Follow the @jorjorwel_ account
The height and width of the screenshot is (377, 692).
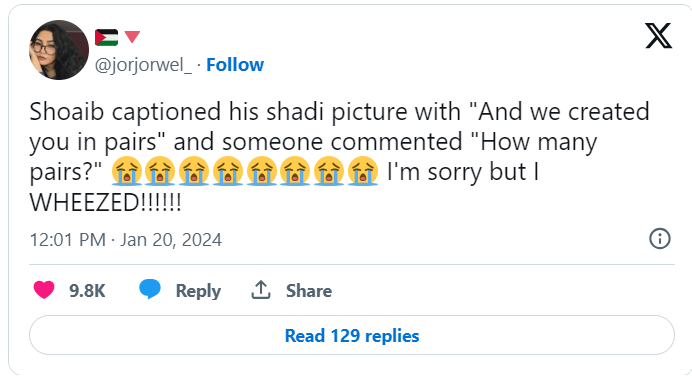click(x=235, y=65)
